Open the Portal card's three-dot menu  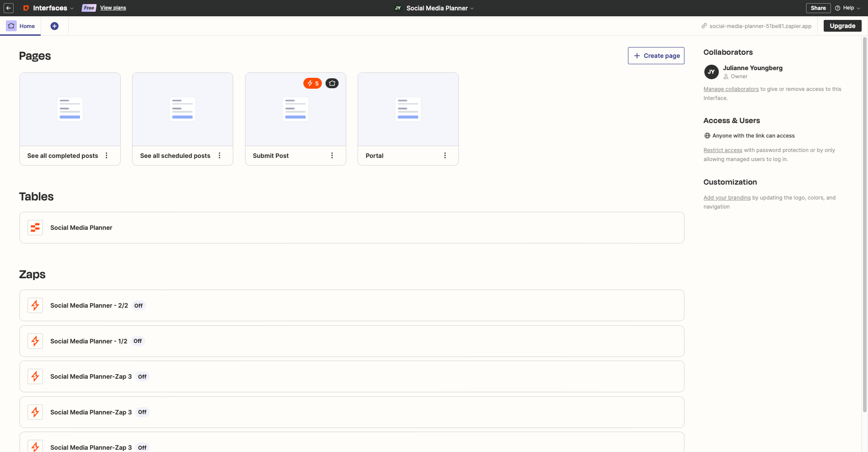(445, 155)
